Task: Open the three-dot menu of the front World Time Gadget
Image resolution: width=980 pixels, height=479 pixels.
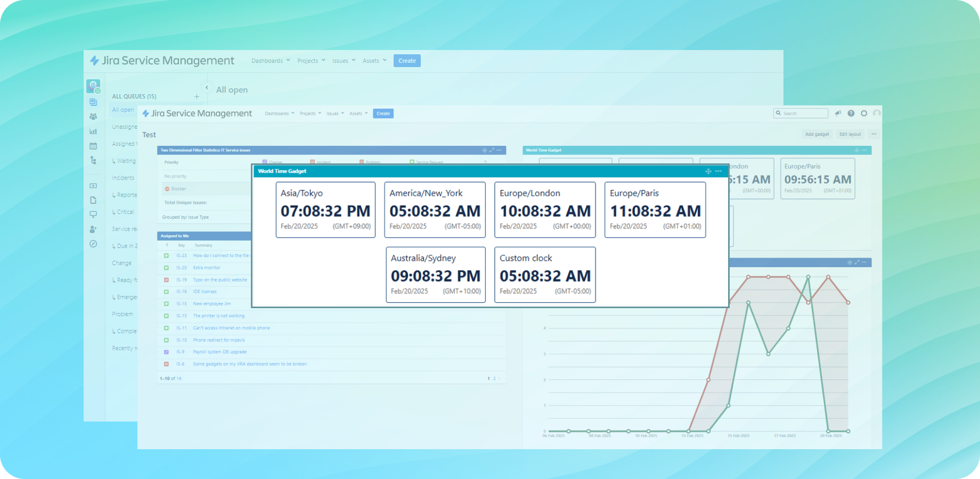Action: click(718, 171)
